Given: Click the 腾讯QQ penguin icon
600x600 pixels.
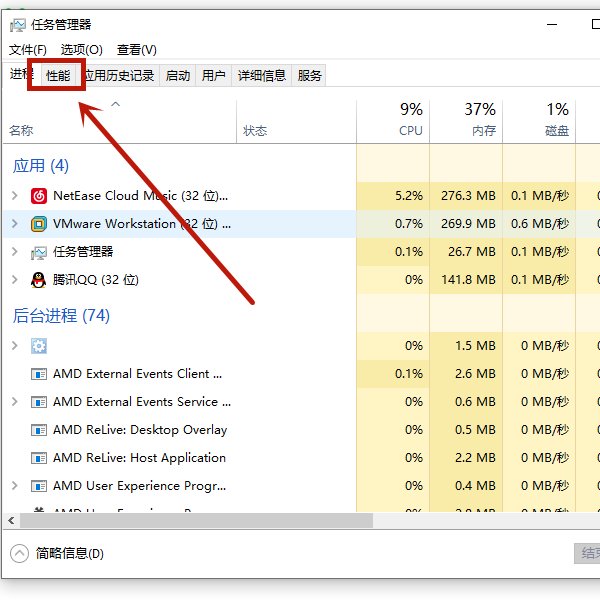Looking at the screenshot, I should [x=39, y=280].
